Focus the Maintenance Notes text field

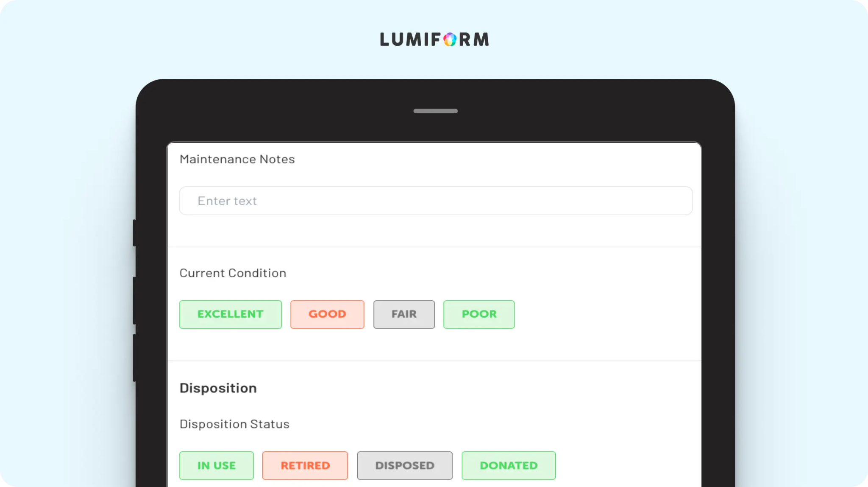436,201
